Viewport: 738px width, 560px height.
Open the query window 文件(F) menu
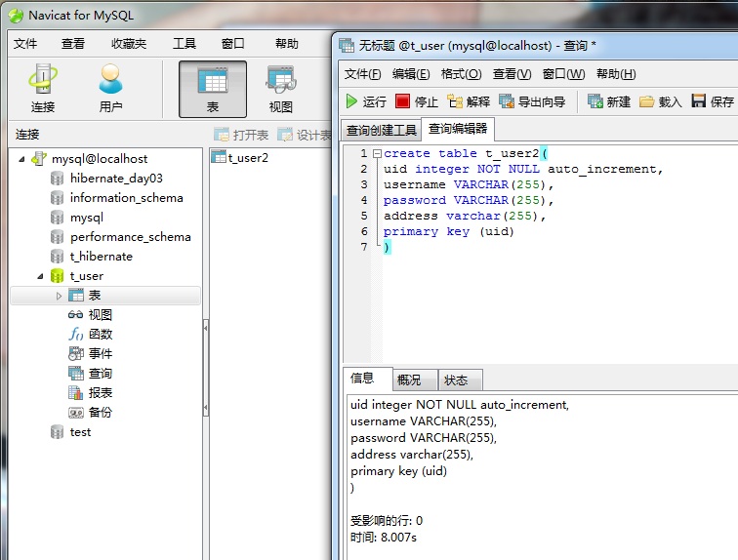362,74
